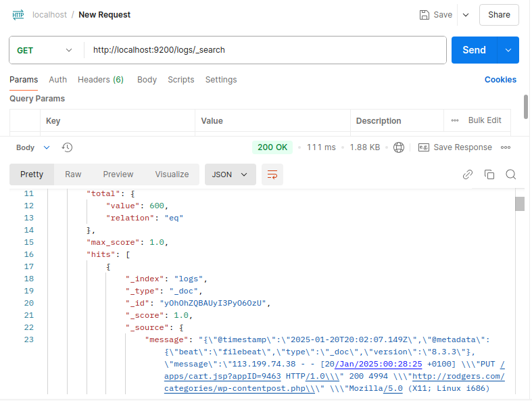
Task: Expand the Send button dropdown arrow
Action: pyautogui.click(x=508, y=50)
